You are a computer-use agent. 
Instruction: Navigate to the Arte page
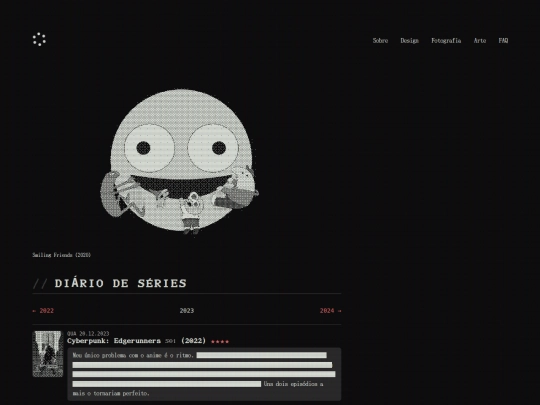coord(480,41)
